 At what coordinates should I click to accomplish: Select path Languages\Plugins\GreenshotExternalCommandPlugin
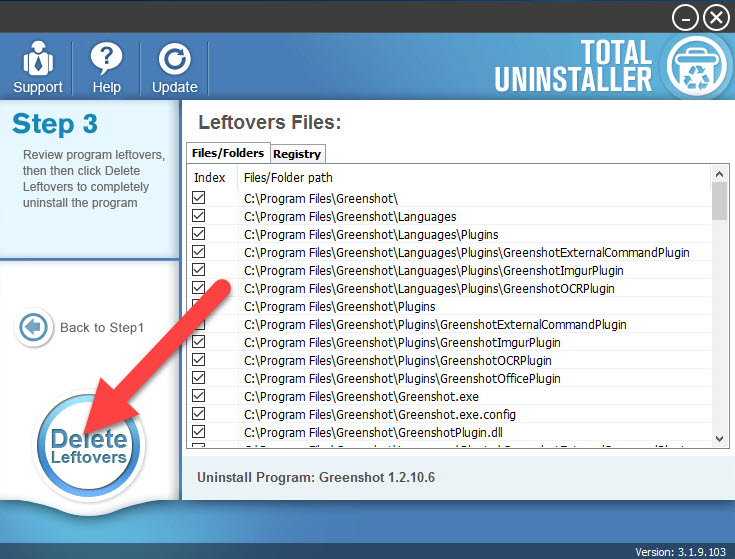coord(466,253)
